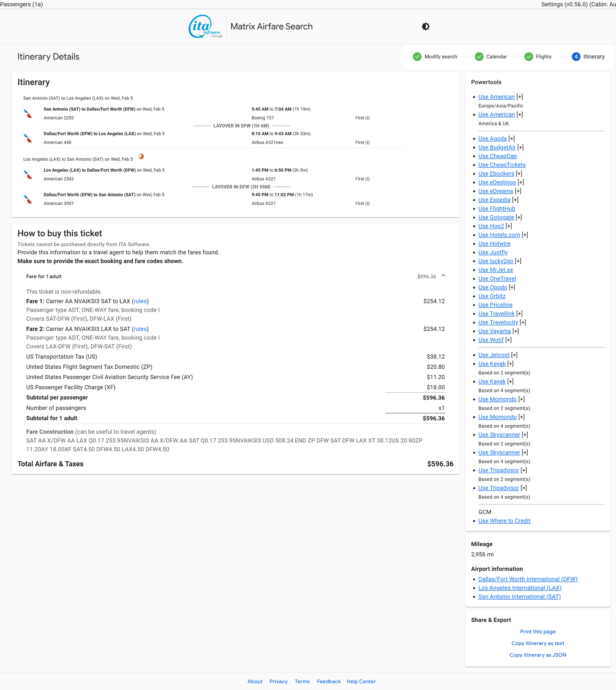Go back to Modify search step
This screenshot has width=616, height=690.
click(440, 56)
